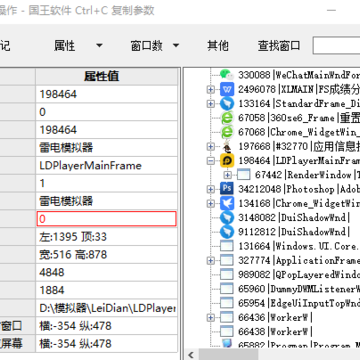Open the 窗口数 dropdown arrow
This screenshot has width=360, height=360.
[x=176, y=45]
